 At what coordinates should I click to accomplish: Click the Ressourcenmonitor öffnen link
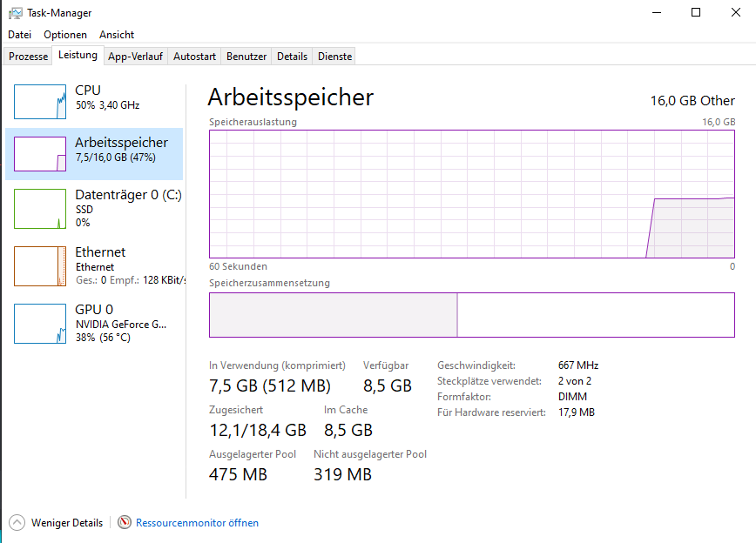[197, 523]
